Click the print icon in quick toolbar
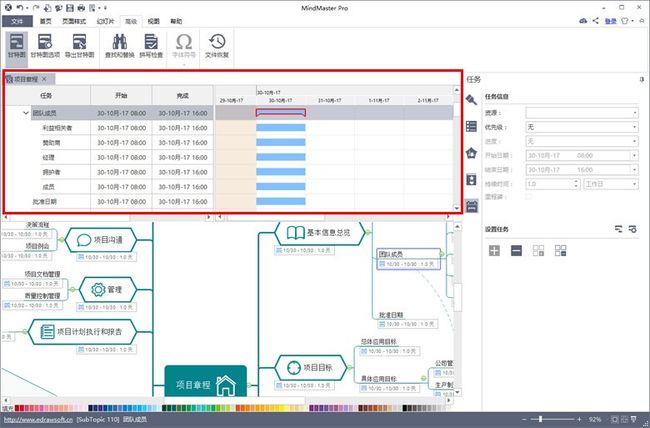The height and width of the screenshot is (428, 650). pyautogui.click(x=81, y=8)
